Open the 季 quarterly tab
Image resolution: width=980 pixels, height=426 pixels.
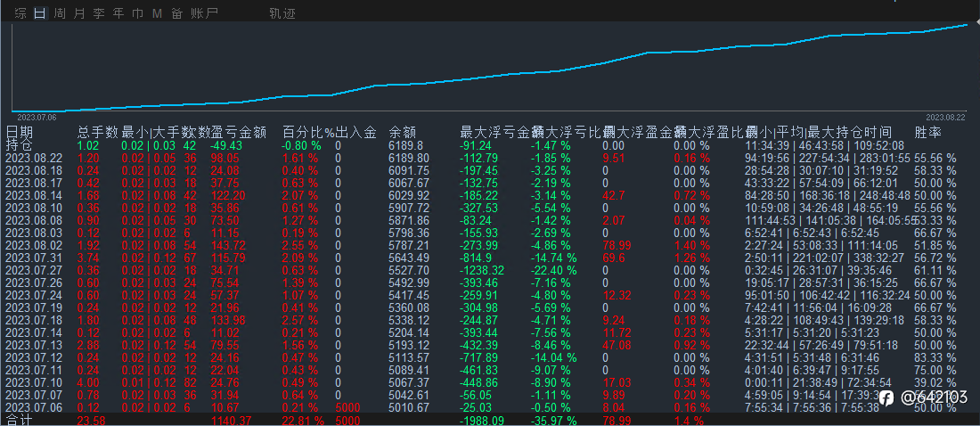[x=99, y=13]
